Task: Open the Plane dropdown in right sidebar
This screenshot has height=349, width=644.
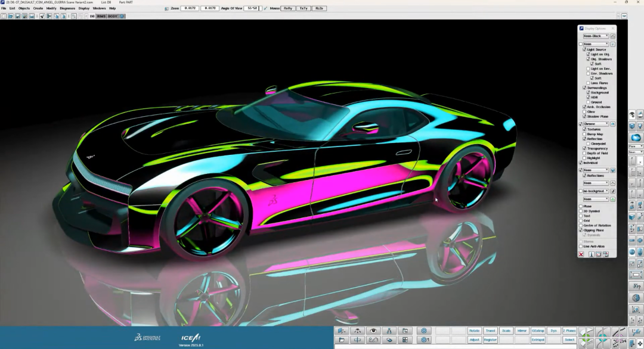Action: click(x=636, y=147)
